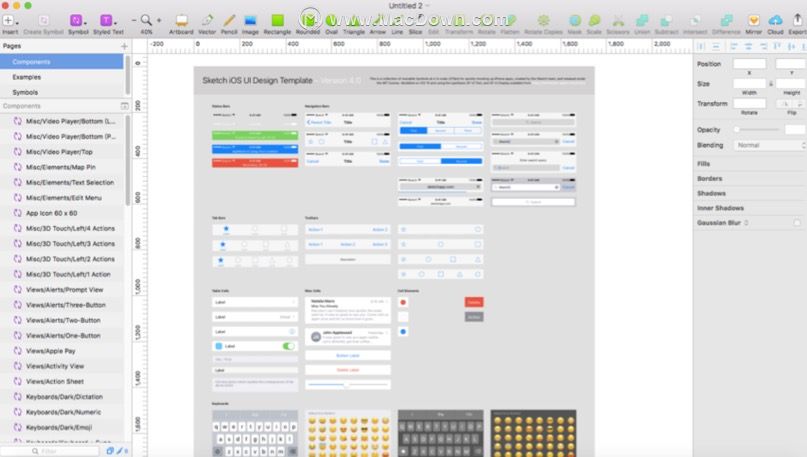Image resolution: width=807 pixels, height=457 pixels.
Task: Select App Icon 60 x 60 layer
Action: pyautogui.click(x=51, y=213)
